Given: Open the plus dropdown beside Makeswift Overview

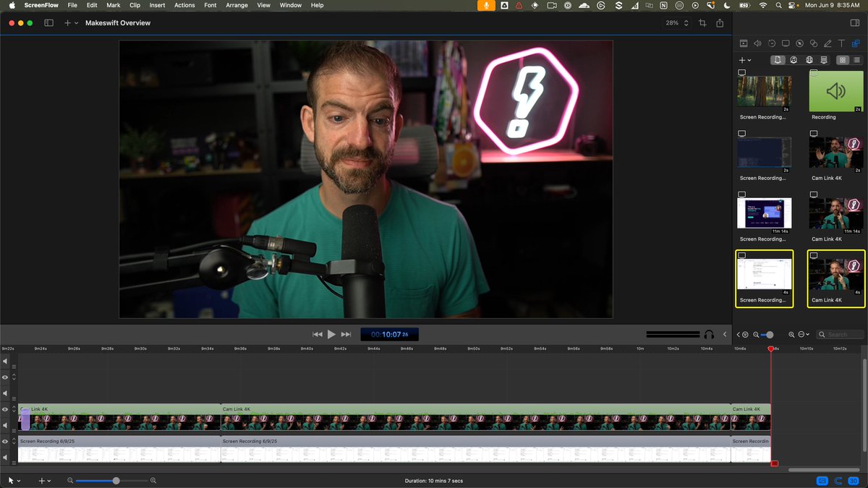Looking at the screenshot, I should click(69, 23).
